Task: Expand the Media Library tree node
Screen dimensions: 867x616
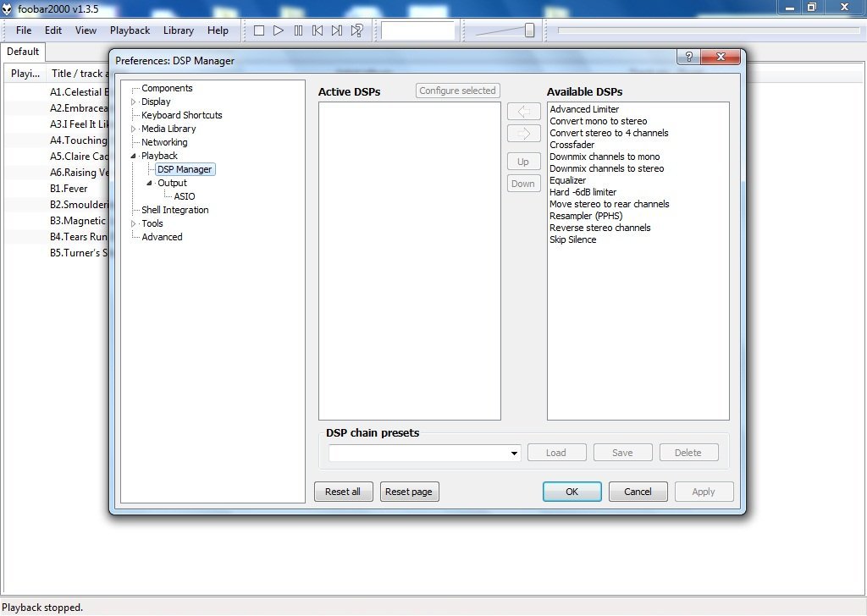Action: [x=133, y=129]
